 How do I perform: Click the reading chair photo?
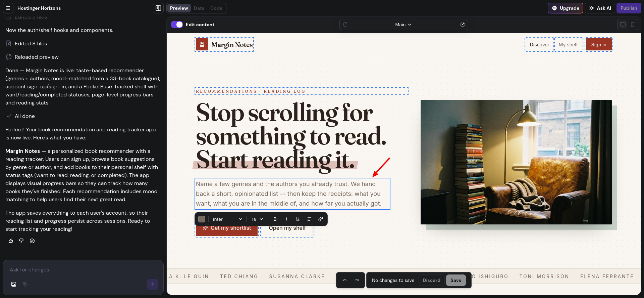click(x=516, y=162)
